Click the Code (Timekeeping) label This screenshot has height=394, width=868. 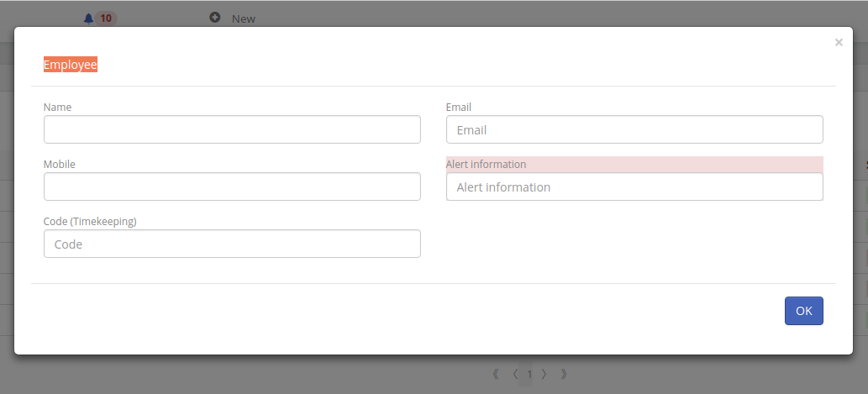[90, 221]
